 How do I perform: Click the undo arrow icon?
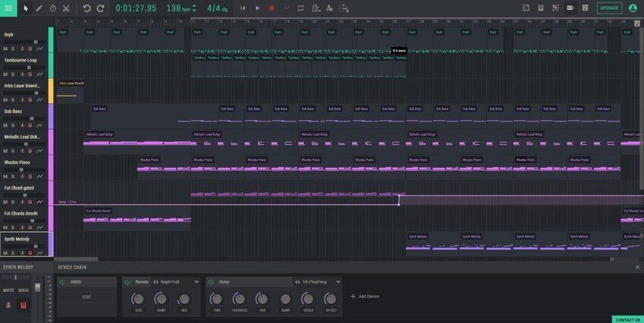point(86,8)
